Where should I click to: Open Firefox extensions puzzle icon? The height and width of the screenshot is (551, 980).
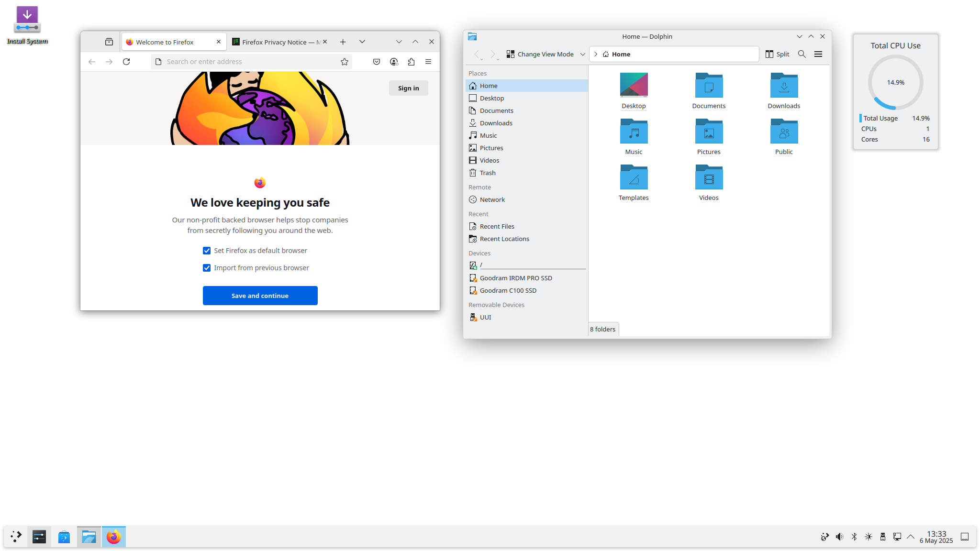411,62
